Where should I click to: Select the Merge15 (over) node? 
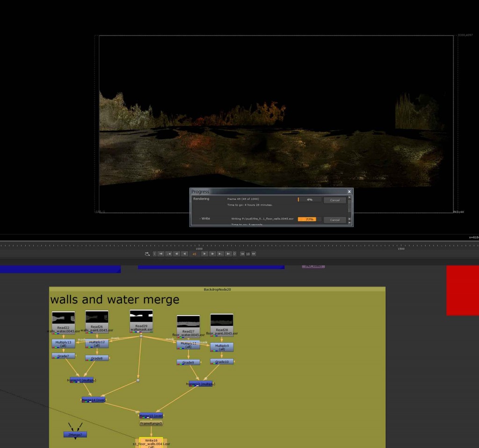(151, 416)
